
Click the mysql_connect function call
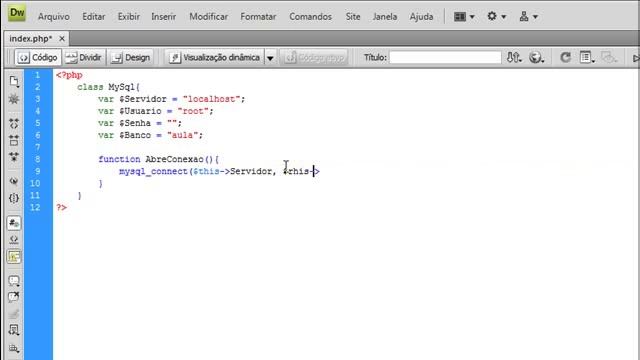[x=153, y=171]
